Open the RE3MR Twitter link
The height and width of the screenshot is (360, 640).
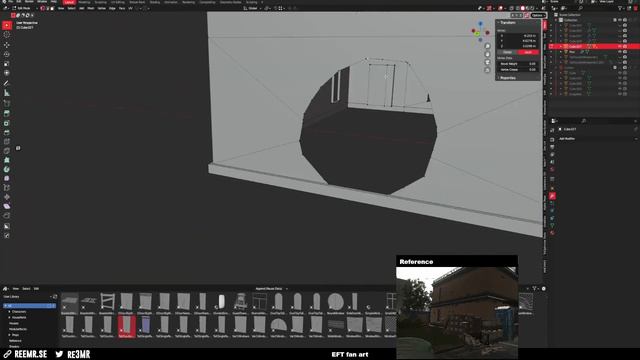73,354
